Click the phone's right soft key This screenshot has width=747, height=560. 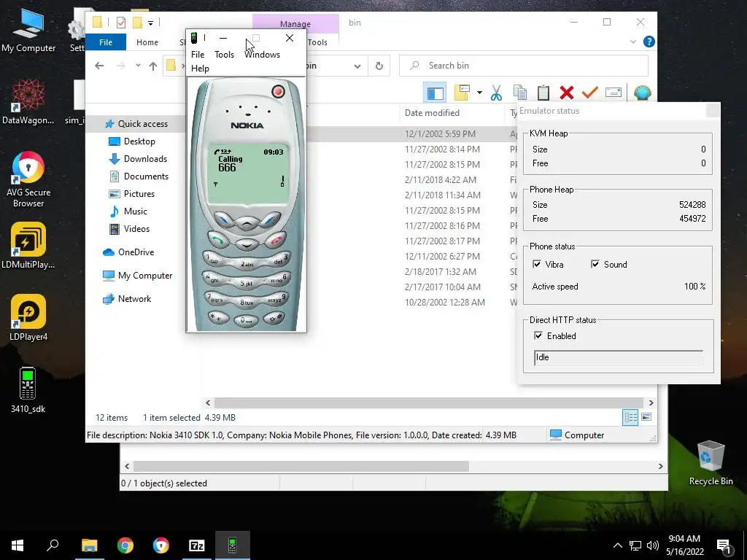[x=270, y=219]
